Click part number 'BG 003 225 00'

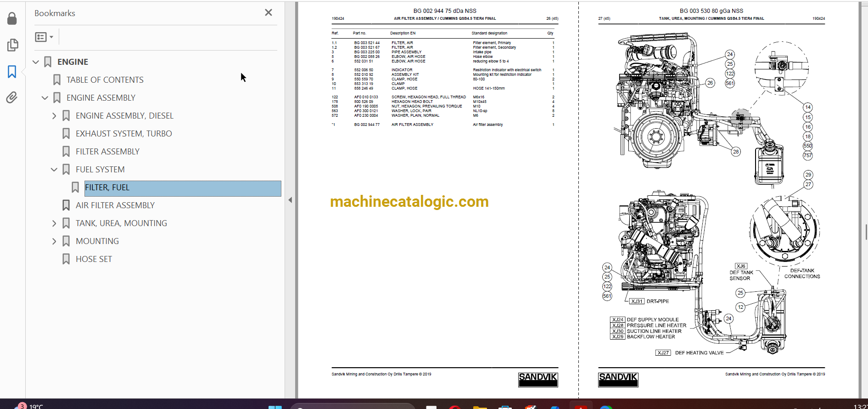click(367, 52)
